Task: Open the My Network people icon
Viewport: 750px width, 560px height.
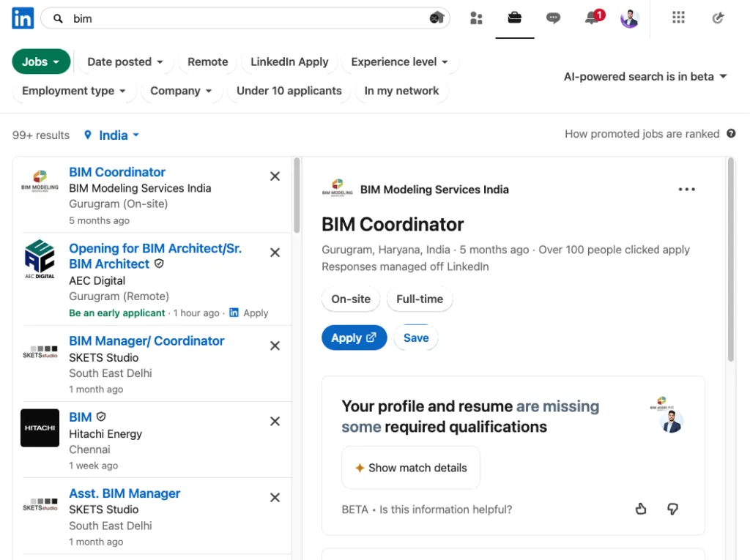Action: [x=476, y=18]
